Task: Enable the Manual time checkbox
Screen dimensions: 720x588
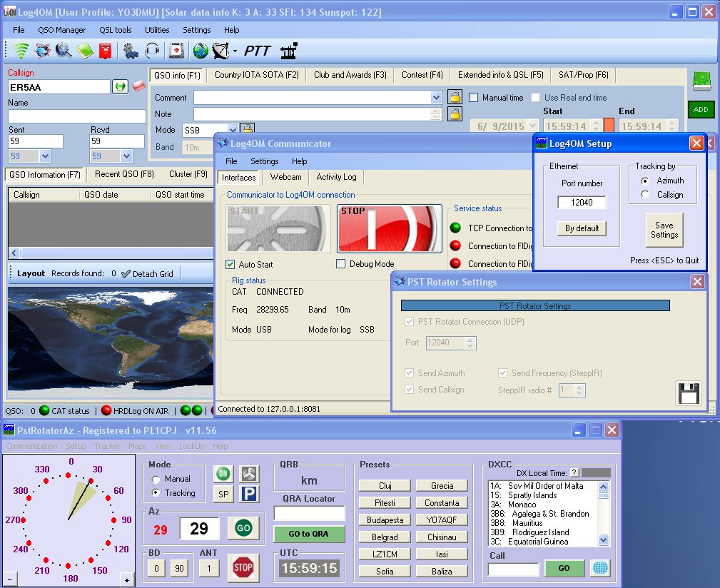Action: pos(473,97)
